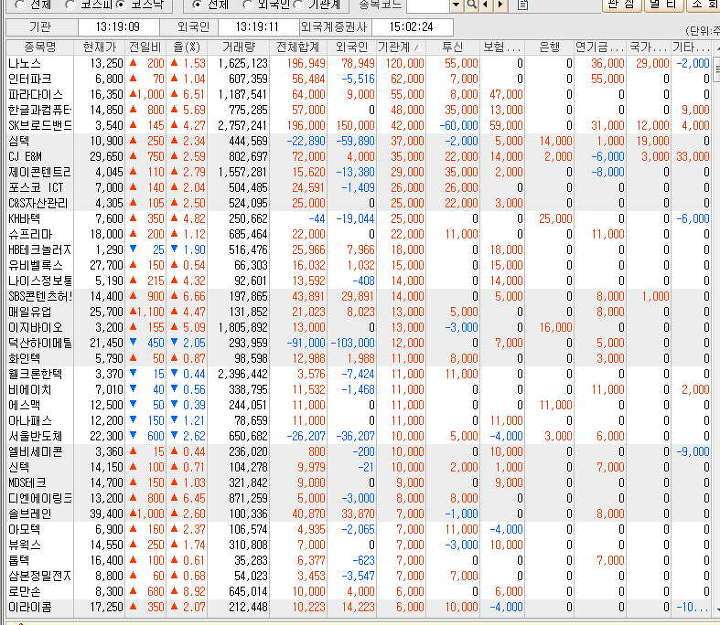720x625 pixels.
Task: Select the first 전체 market radio button
Action: coord(20,5)
